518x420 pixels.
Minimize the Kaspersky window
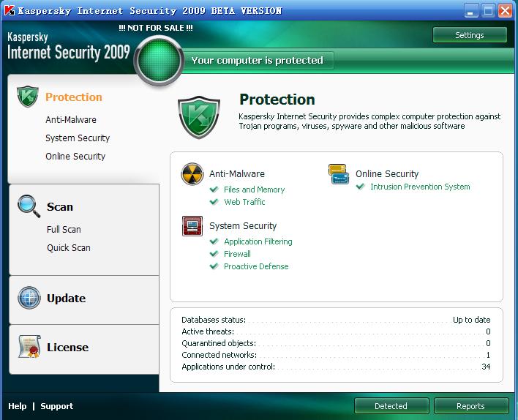pyautogui.click(x=470, y=10)
